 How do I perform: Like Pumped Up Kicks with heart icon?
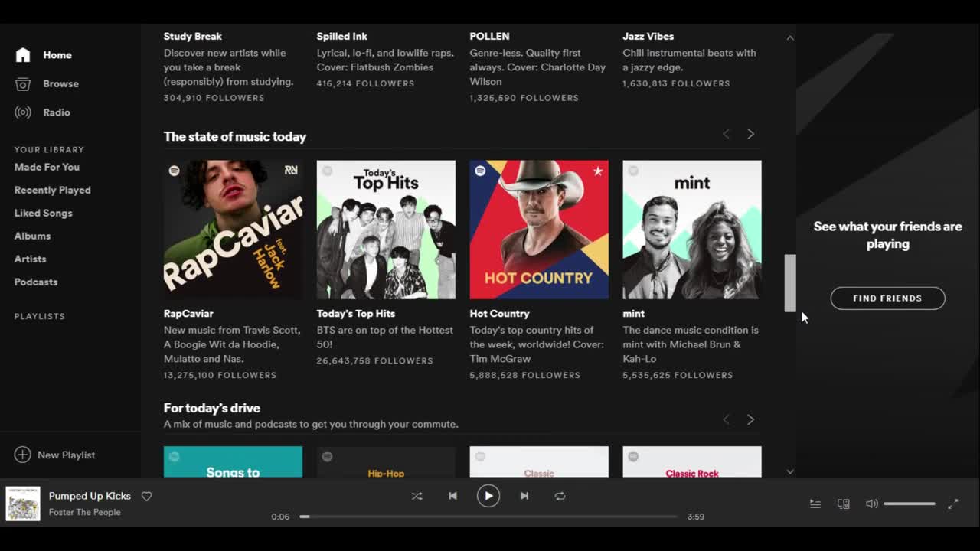pyautogui.click(x=146, y=496)
